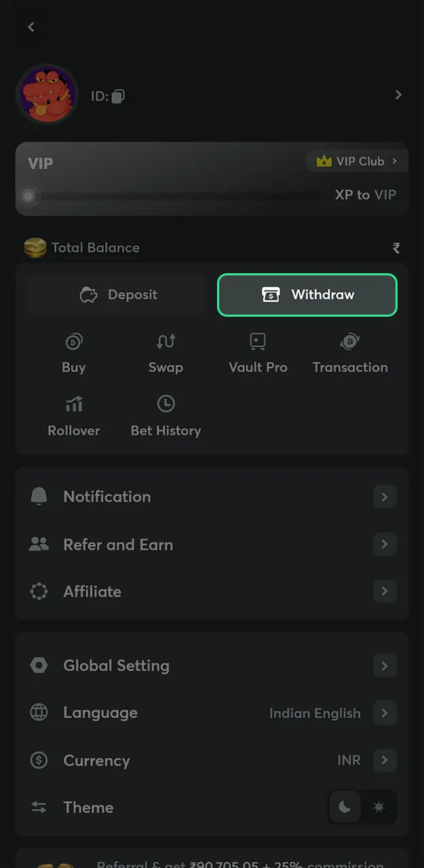Open Bet History
The height and width of the screenshot is (868, 424).
tap(166, 417)
